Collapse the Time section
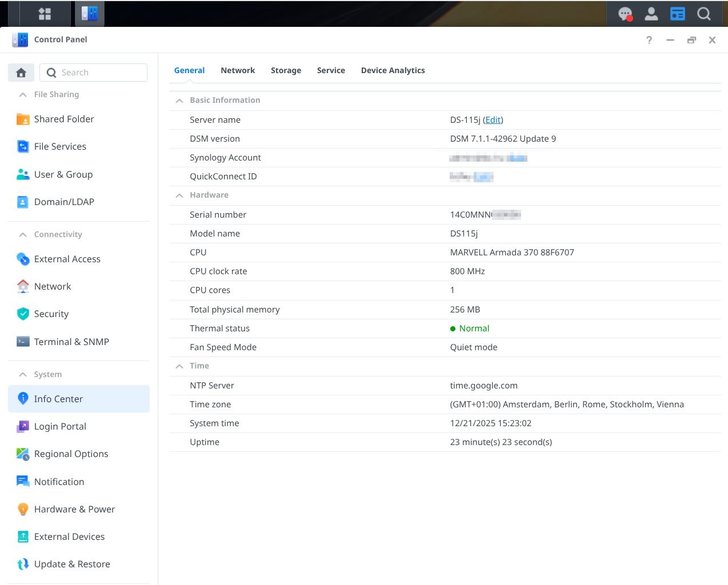The width and height of the screenshot is (728, 585). [x=179, y=366]
